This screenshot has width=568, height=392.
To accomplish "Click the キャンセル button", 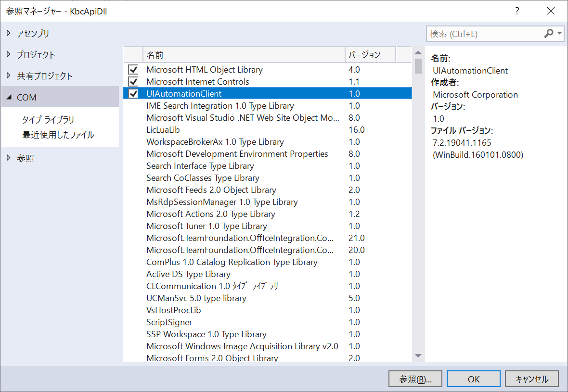I will 532,379.
